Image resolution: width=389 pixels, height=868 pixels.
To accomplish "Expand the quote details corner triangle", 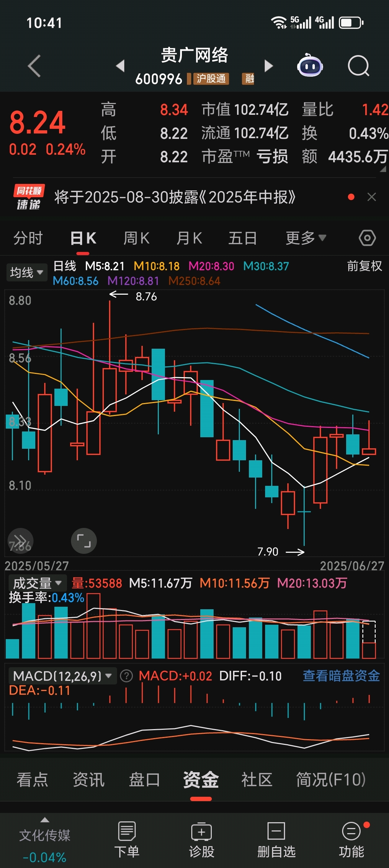I will [x=383, y=169].
